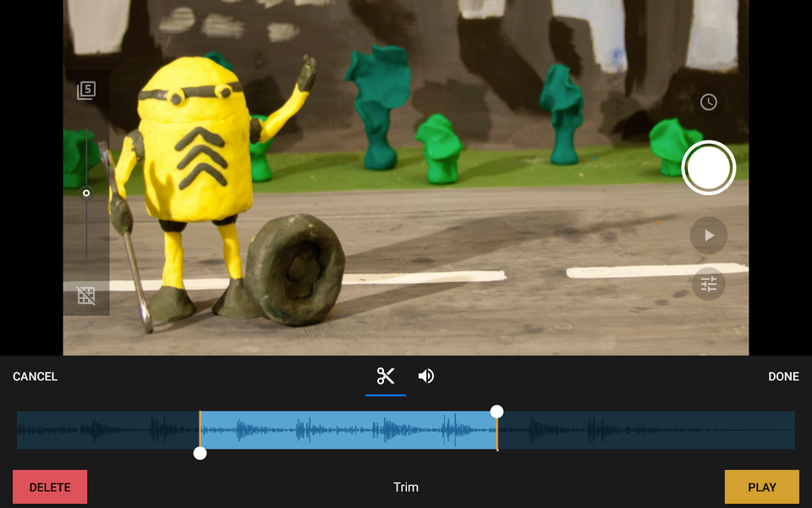Click the round play preview icon

[709, 235]
